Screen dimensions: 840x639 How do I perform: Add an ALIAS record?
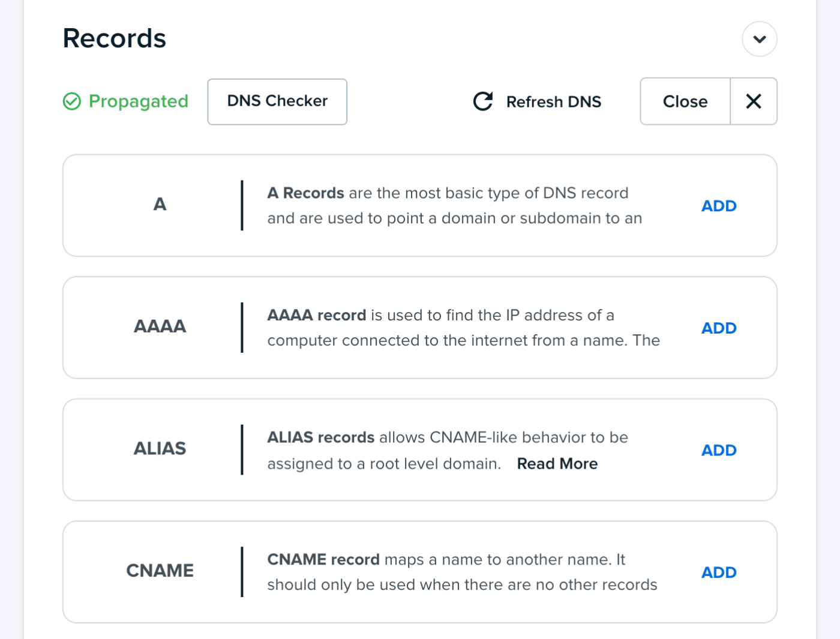(x=718, y=450)
